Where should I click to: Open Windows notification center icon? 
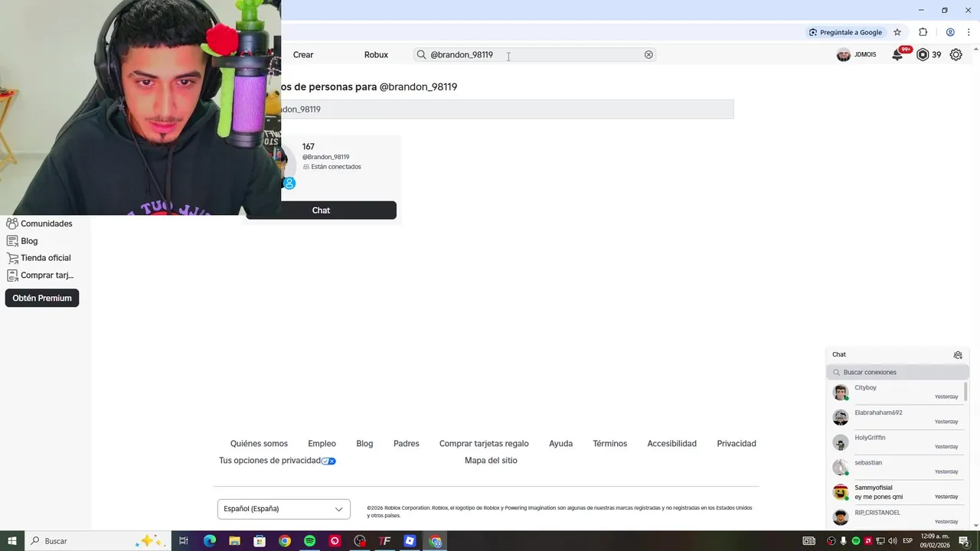(964, 541)
